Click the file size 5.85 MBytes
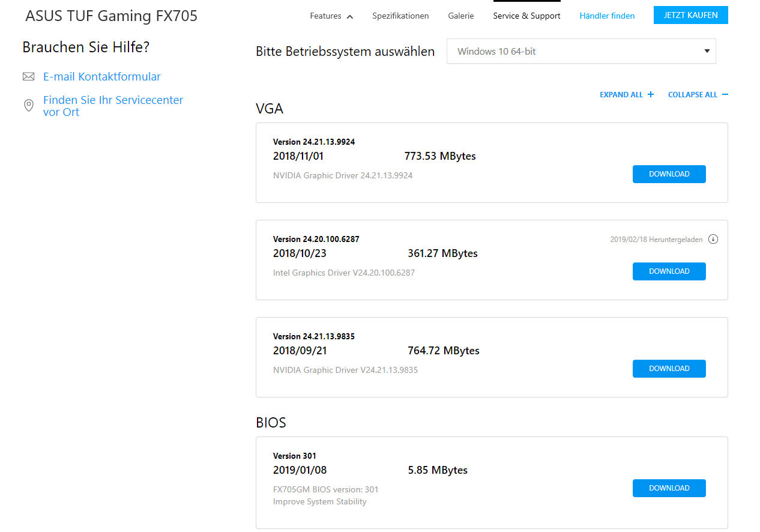760x532 pixels. point(438,470)
